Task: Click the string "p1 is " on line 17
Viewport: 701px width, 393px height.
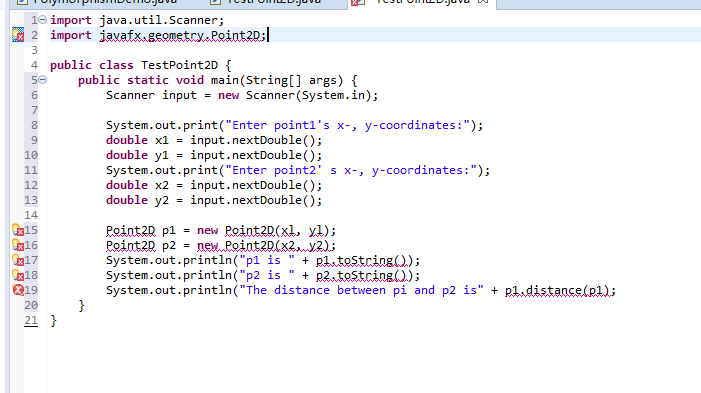Action: 267,260
